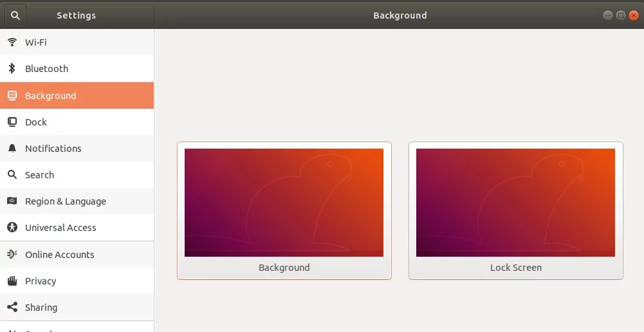Close the Settings window
The width and height of the screenshot is (644, 332).
(634, 15)
